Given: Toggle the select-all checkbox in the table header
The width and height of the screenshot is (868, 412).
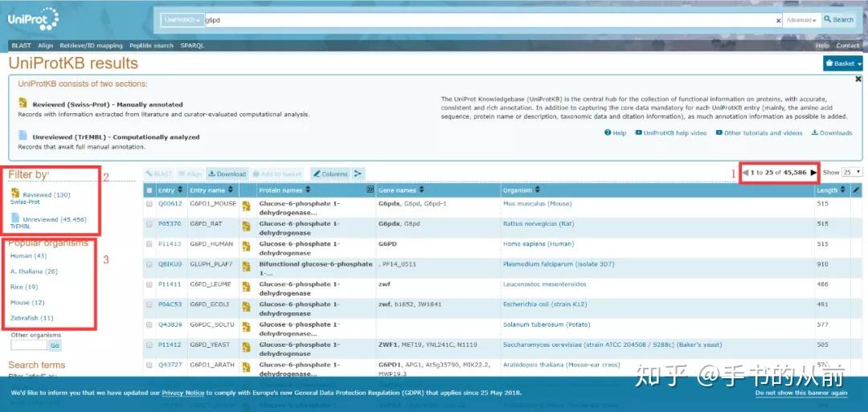Looking at the screenshot, I should coord(149,190).
